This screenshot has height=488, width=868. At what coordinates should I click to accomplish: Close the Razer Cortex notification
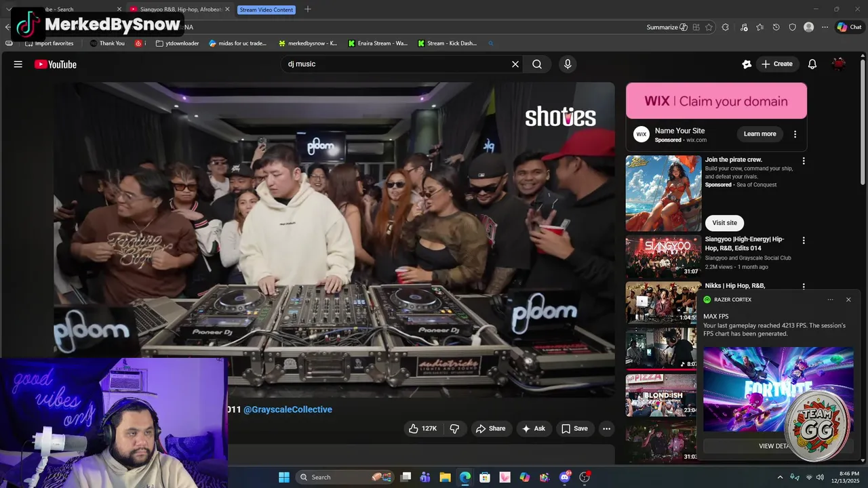pos(848,300)
